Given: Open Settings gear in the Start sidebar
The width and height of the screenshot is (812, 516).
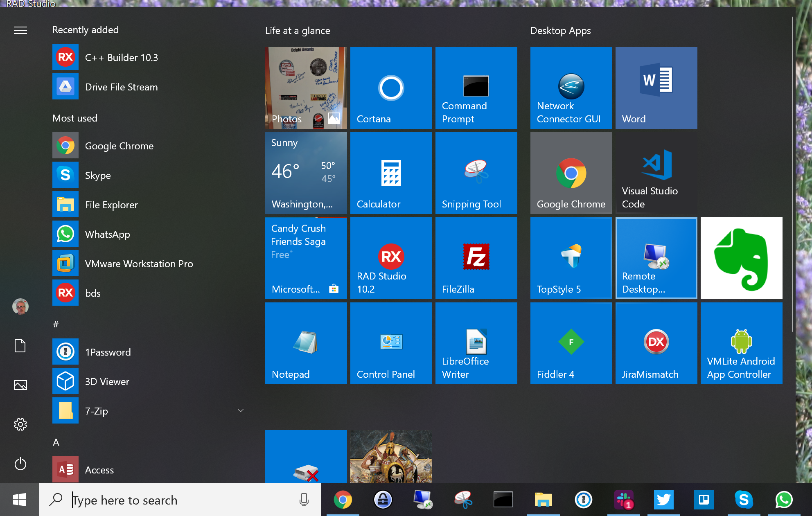Looking at the screenshot, I should click(20, 424).
